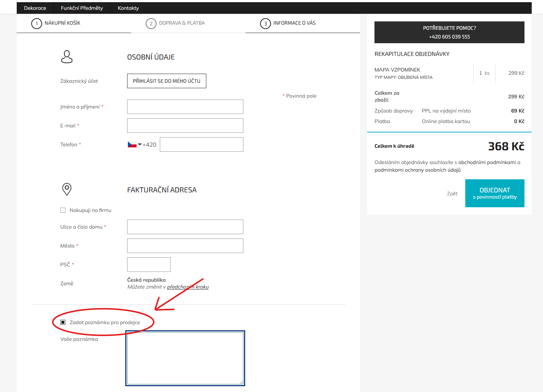Click the step 2 circle for Doprava & Platba
543x392 pixels.
[x=151, y=24]
